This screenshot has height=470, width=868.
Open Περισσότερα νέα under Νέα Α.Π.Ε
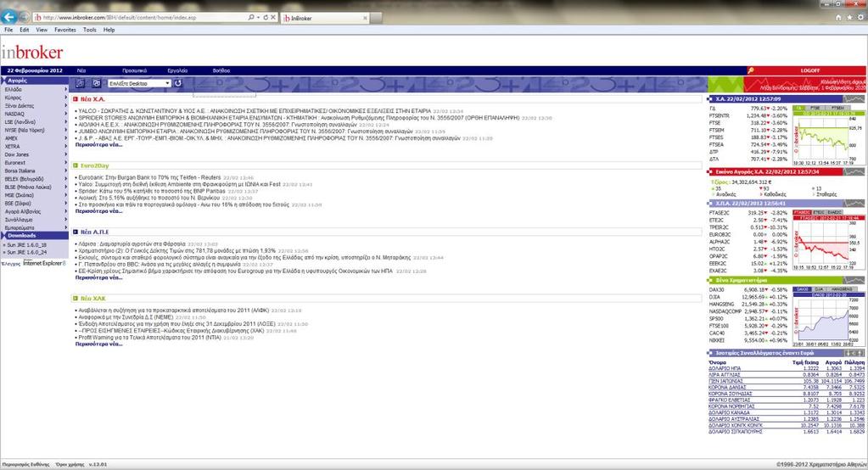pyautogui.click(x=98, y=278)
